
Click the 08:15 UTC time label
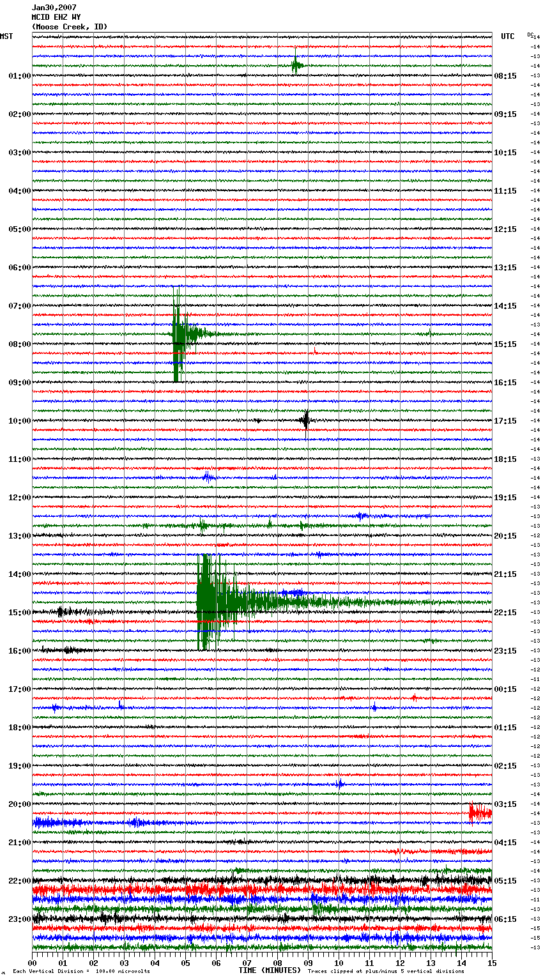(505, 76)
